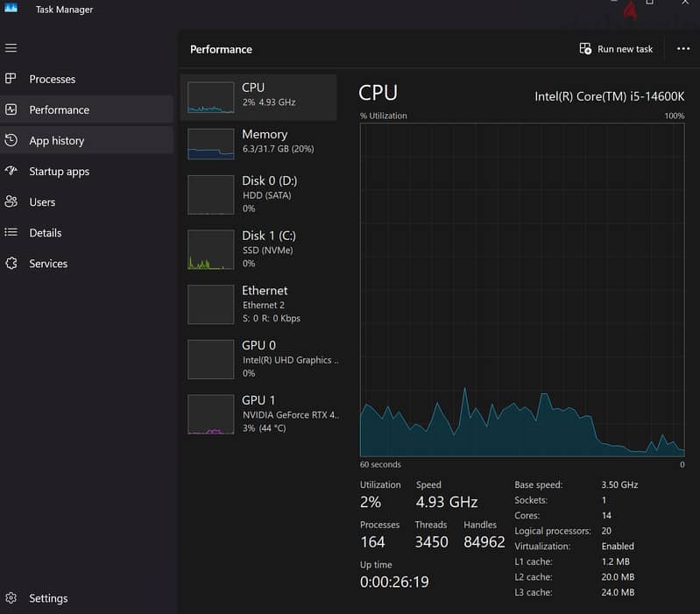Click the GPU 0 title
Viewport: 700px width, 614px height.
pyautogui.click(x=258, y=345)
